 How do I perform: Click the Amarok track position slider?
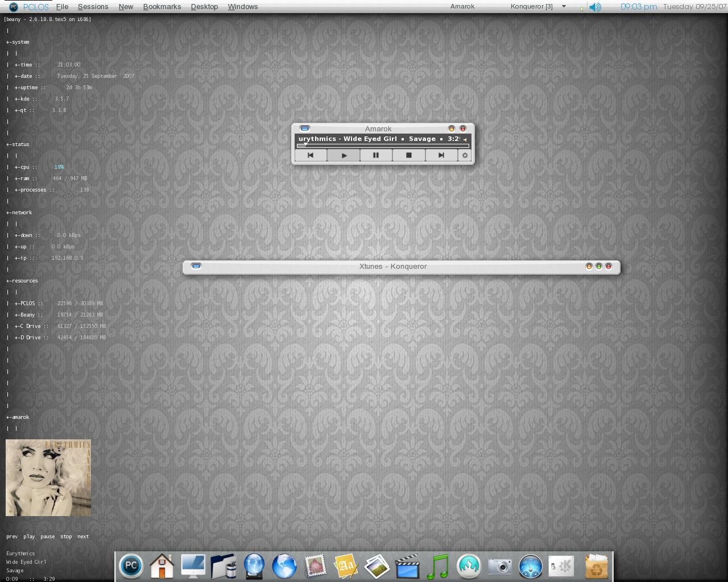pos(383,145)
